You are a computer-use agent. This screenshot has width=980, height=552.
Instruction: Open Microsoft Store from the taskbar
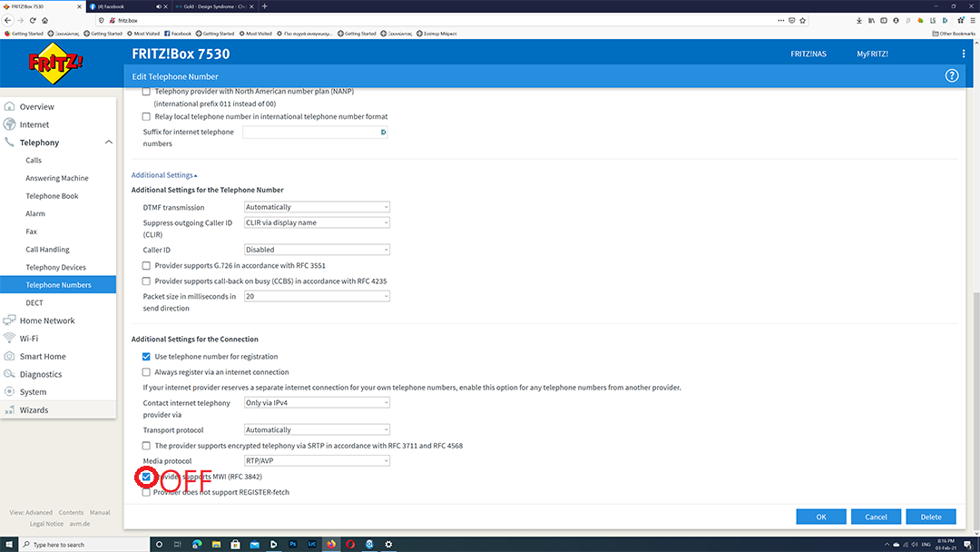point(235,544)
